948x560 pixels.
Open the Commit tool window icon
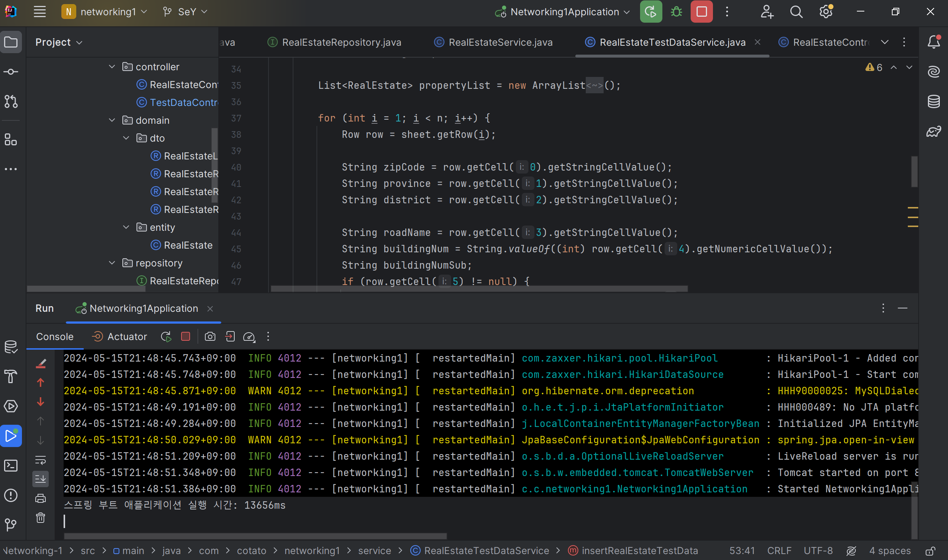[x=10, y=72]
